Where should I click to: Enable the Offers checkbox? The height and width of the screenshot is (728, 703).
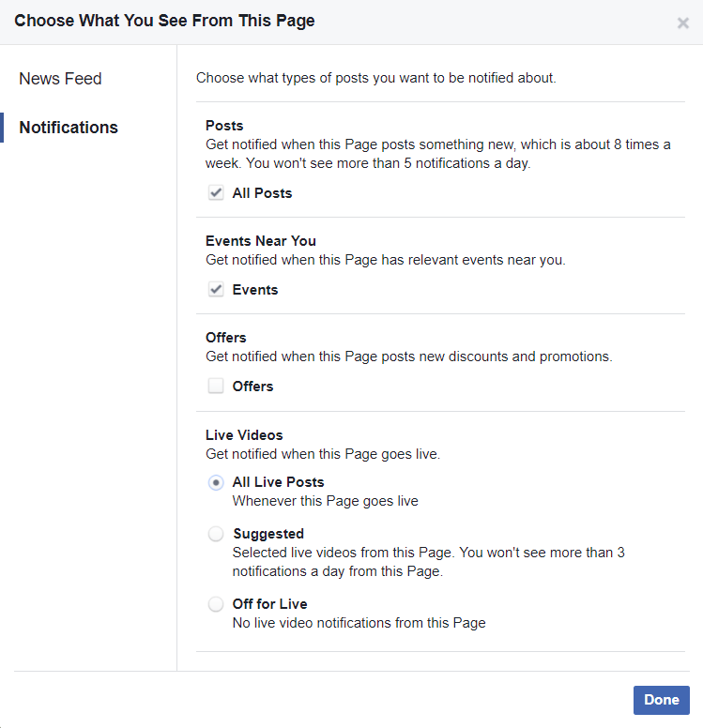coord(216,386)
